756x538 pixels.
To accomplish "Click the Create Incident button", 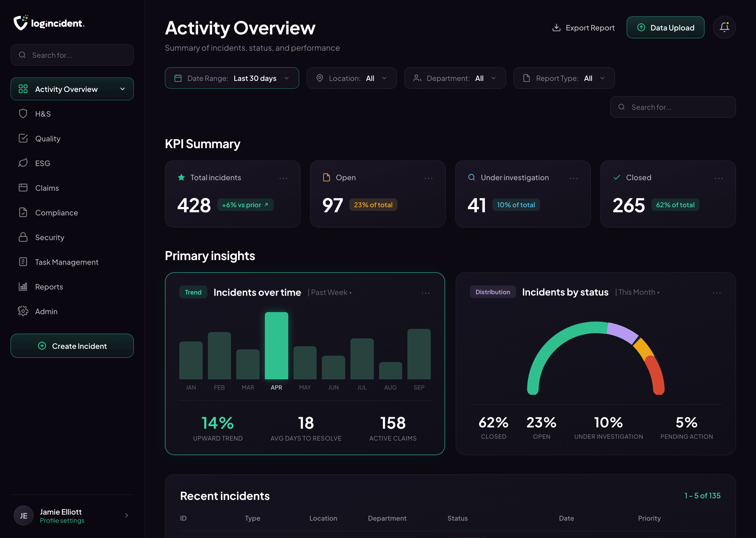I will coord(72,345).
